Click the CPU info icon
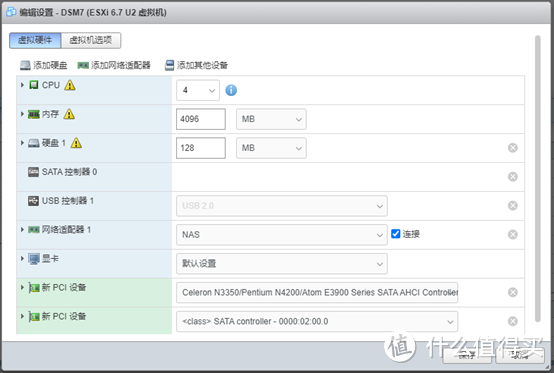The image size is (554, 373). (231, 90)
